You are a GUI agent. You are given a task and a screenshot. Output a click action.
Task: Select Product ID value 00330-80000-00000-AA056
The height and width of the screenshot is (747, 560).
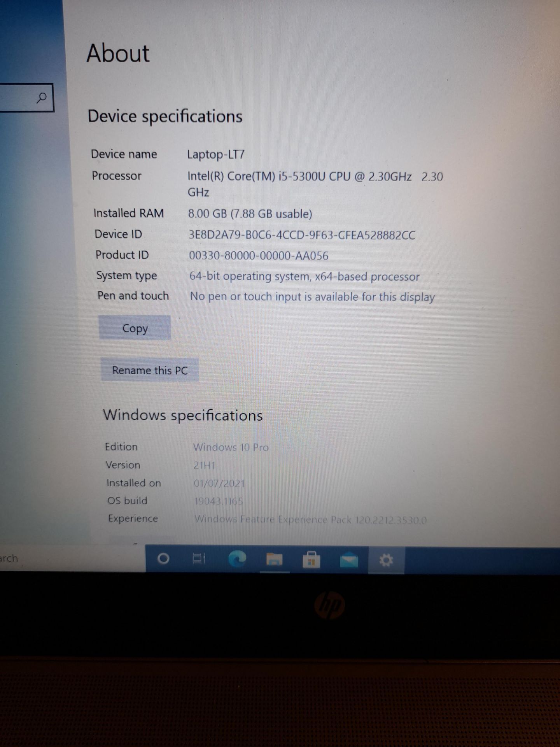259,256
